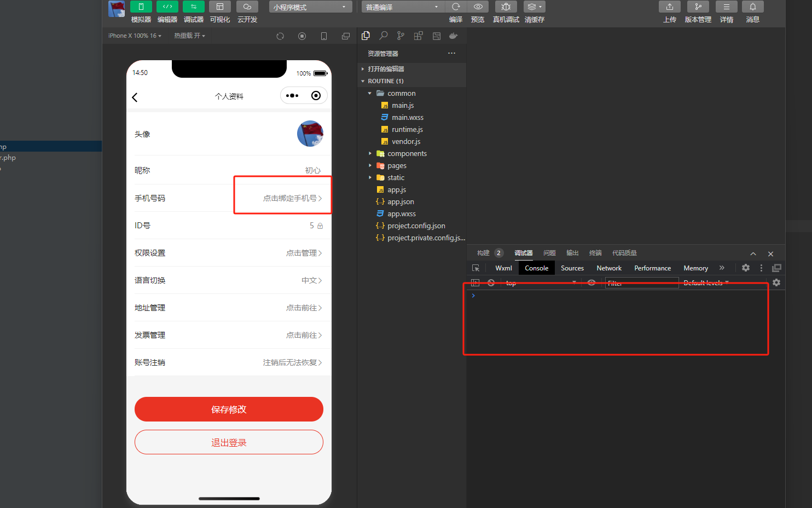This screenshot has height=508, width=812.
Task: Click the red 保存修改 button
Action: (229, 409)
